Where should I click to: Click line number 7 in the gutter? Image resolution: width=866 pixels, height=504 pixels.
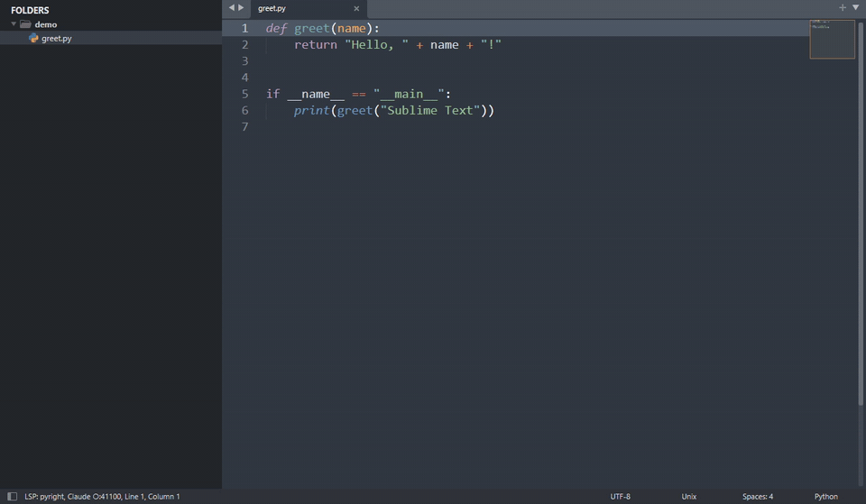click(x=244, y=126)
